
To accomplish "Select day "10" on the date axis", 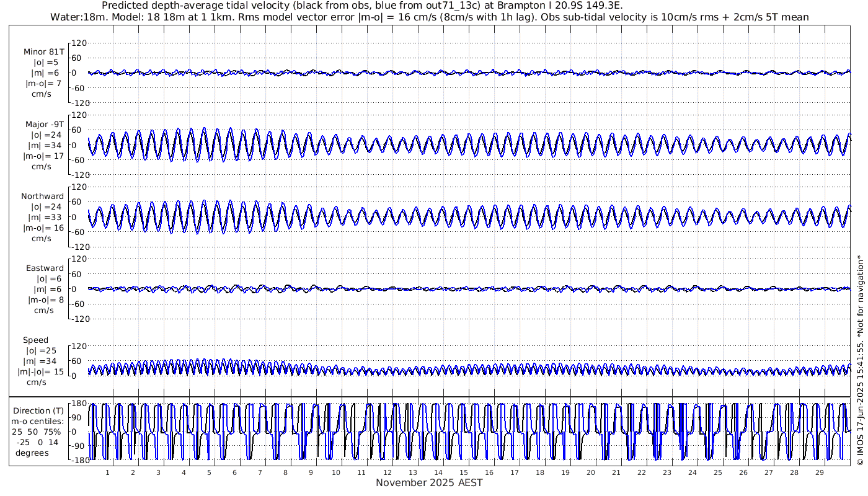I will 336,472.
